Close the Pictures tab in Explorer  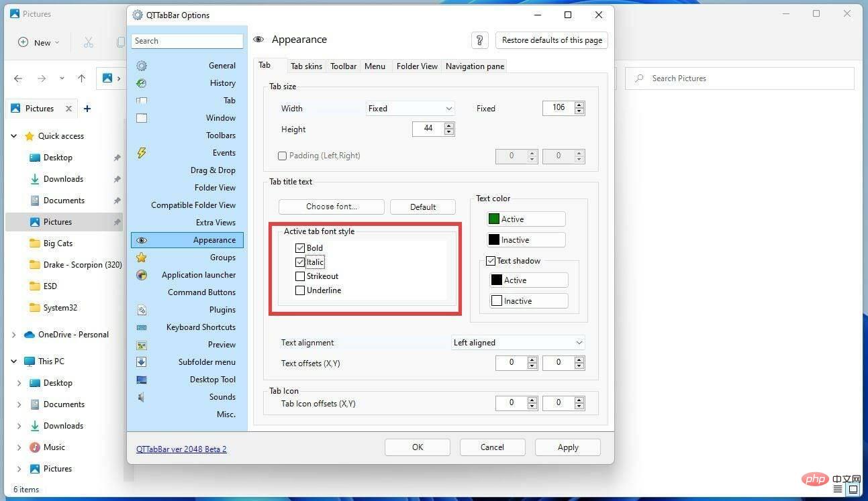tap(68, 109)
